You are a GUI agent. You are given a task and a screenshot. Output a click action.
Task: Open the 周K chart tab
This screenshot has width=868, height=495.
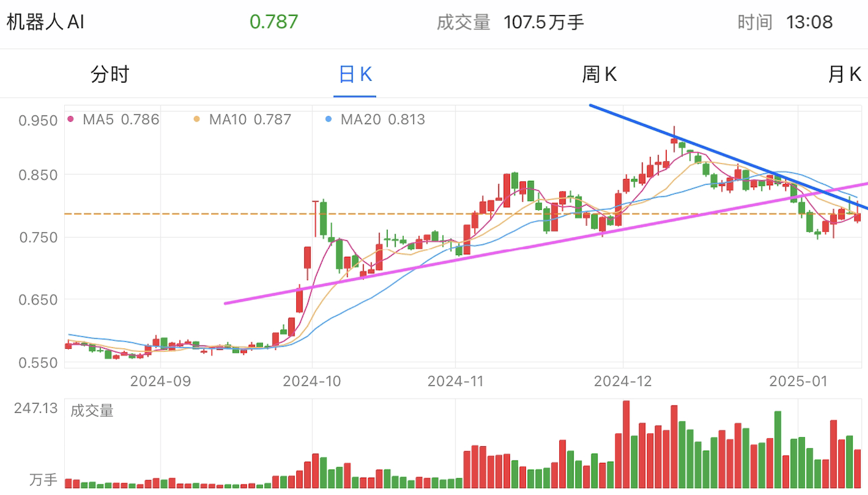[599, 75]
